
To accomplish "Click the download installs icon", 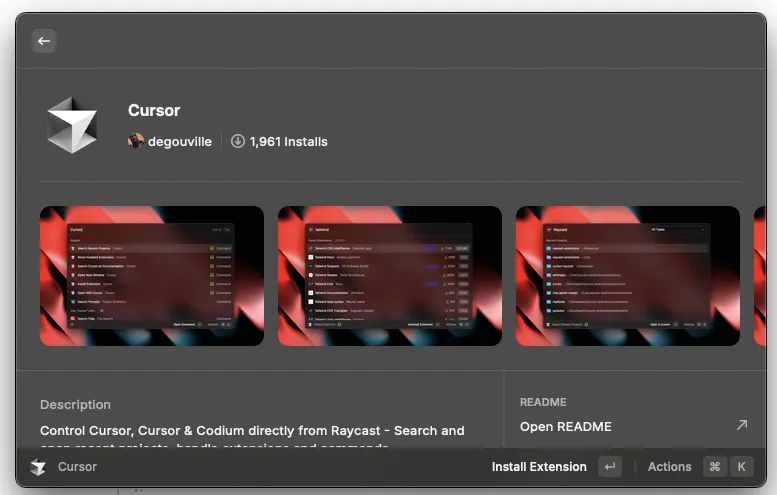I will (238, 141).
